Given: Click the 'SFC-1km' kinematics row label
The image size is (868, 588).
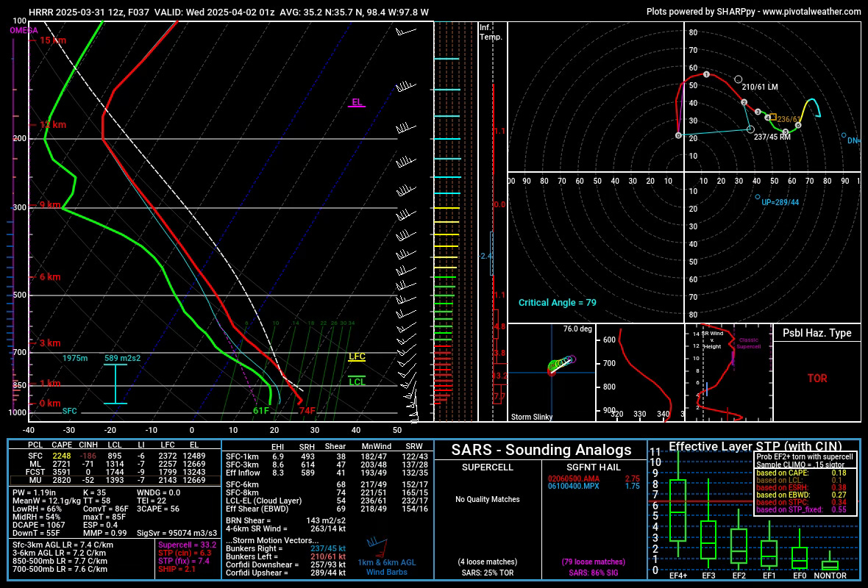Looking at the screenshot, I should point(242,457).
